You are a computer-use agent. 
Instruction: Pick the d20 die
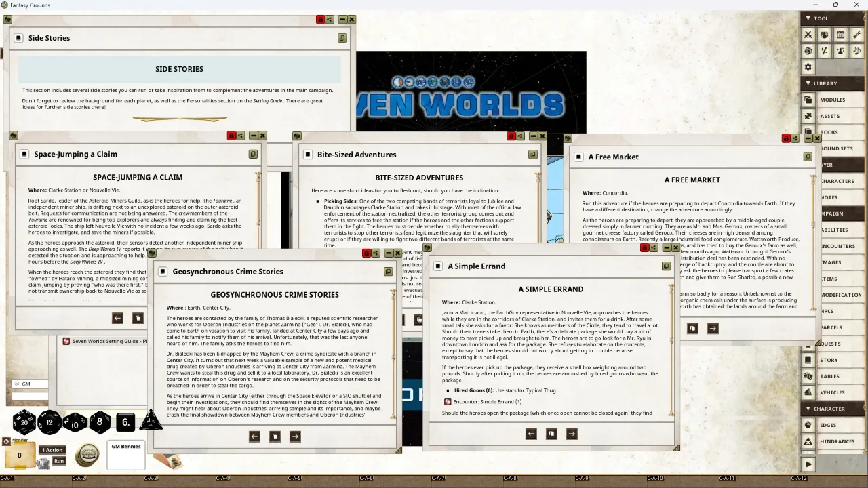tap(24, 422)
